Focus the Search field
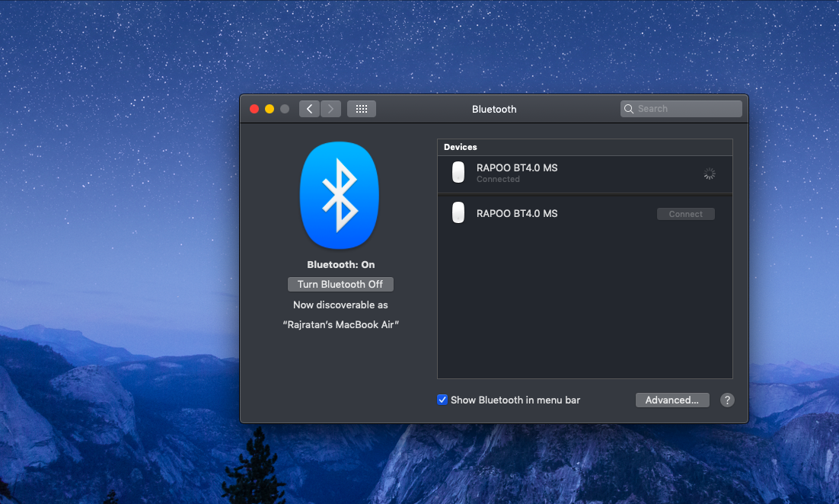Screen dimensions: 839x504 (x=681, y=109)
